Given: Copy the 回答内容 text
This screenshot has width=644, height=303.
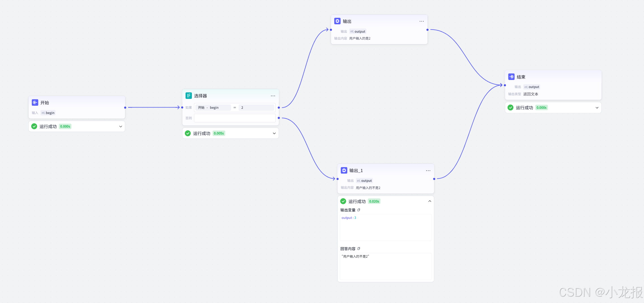Looking at the screenshot, I should pos(359,249).
